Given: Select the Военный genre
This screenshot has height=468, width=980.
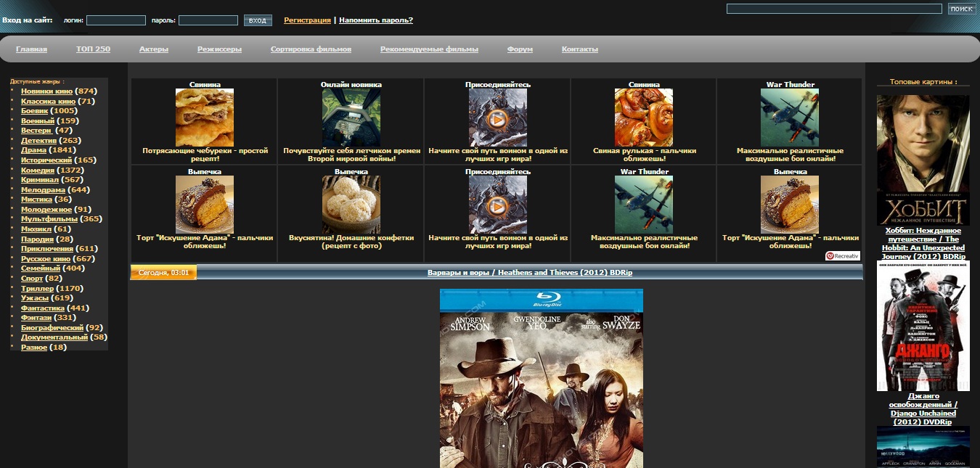Looking at the screenshot, I should click(38, 120).
